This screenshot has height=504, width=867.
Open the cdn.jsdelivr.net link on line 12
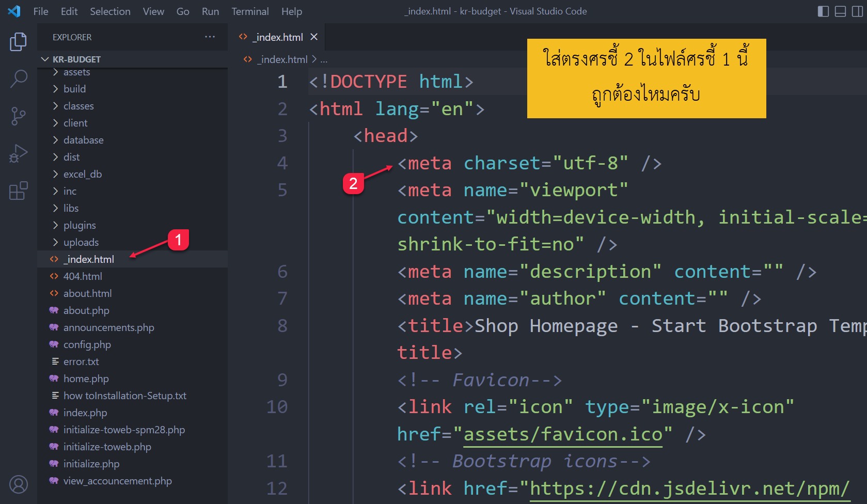[690, 489]
